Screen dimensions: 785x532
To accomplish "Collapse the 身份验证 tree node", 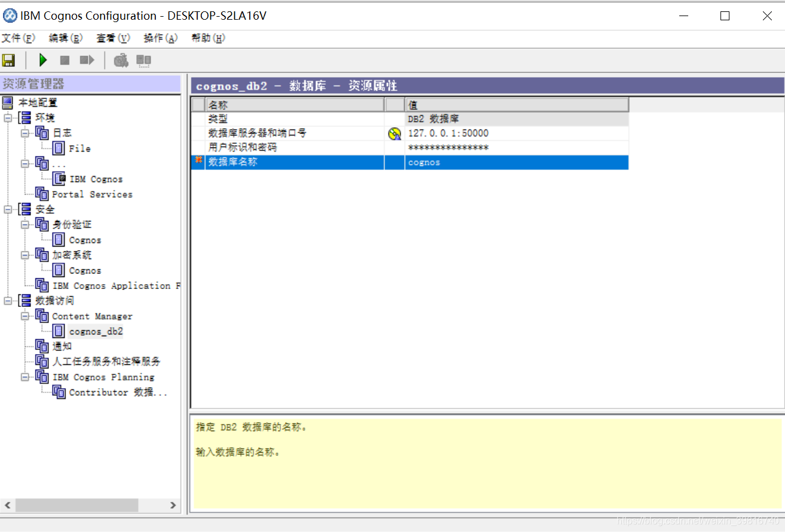I will pyautogui.click(x=24, y=225).
